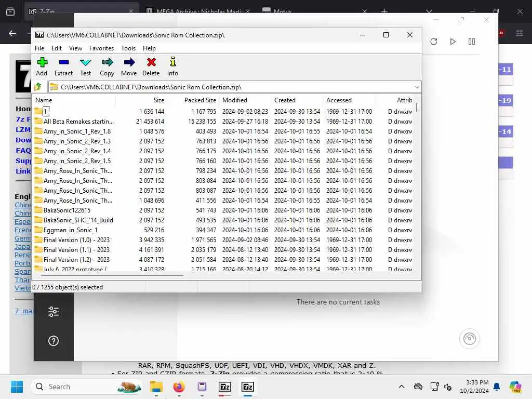Sort files by the Name column header
The width and height of the screenshot is (532, 399).
point(74,100)
